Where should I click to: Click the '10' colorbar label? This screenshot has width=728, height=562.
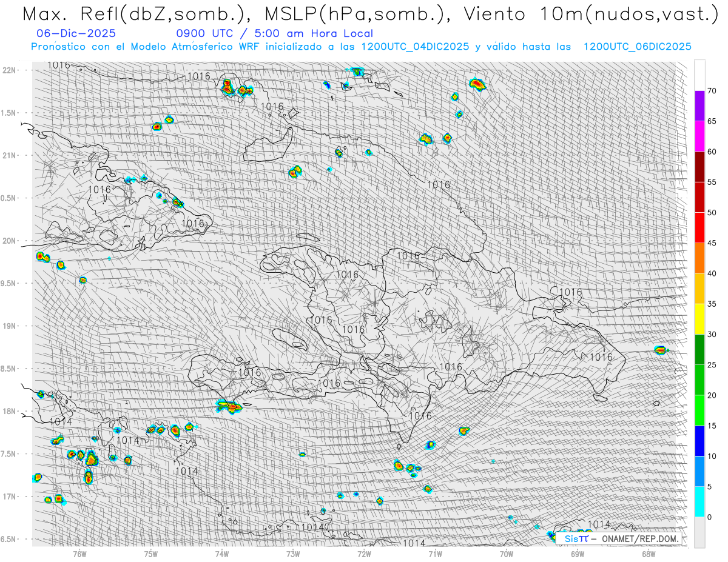[x=712, y=456]
